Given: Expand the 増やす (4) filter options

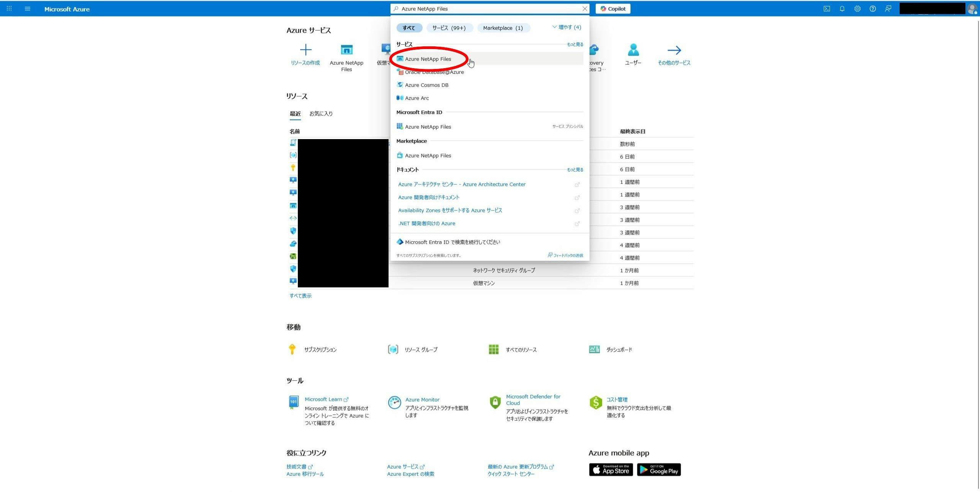Looking at the screenshot, I should click(567, 27).
